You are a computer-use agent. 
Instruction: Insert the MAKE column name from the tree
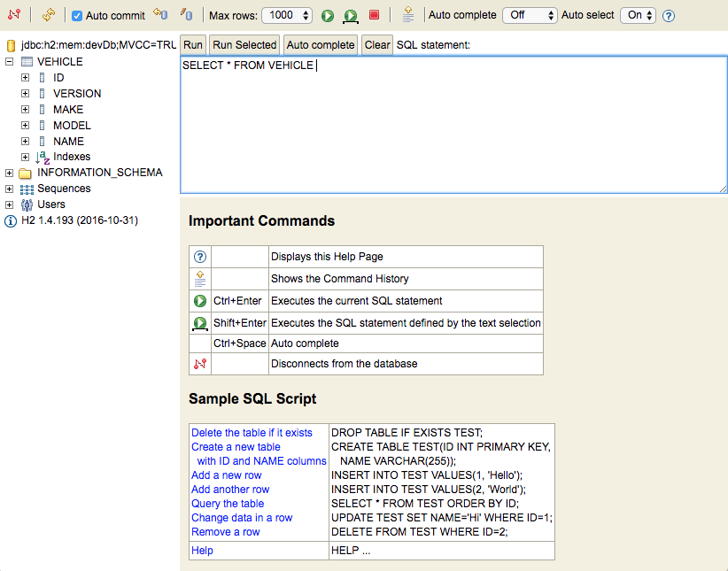(68, 110)
